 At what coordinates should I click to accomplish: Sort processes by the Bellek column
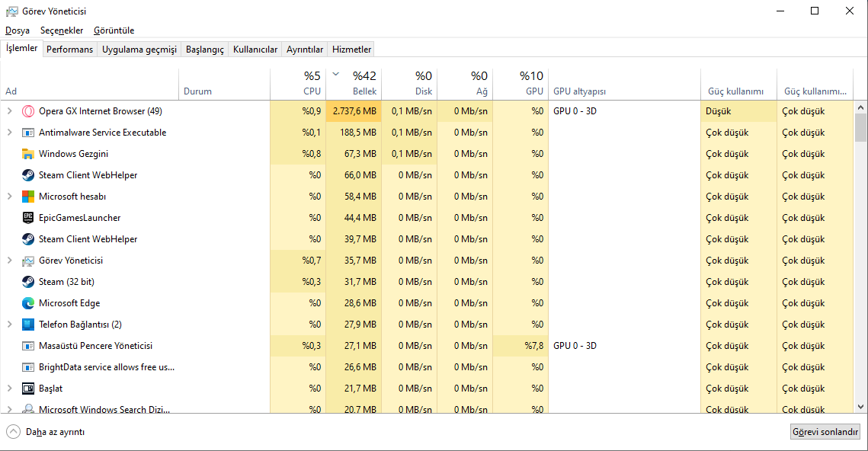pos(354,84)
